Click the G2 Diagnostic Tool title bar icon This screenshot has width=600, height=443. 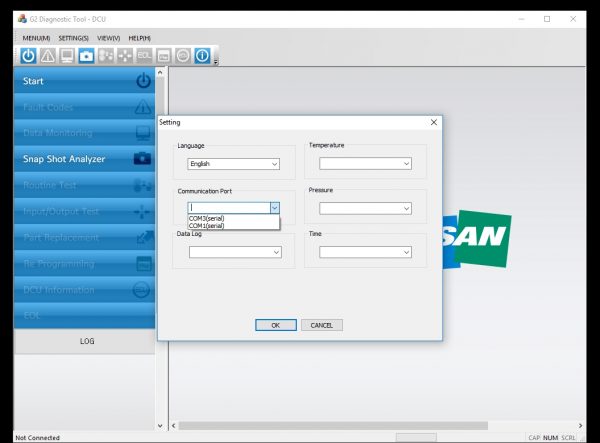point(22,19)
